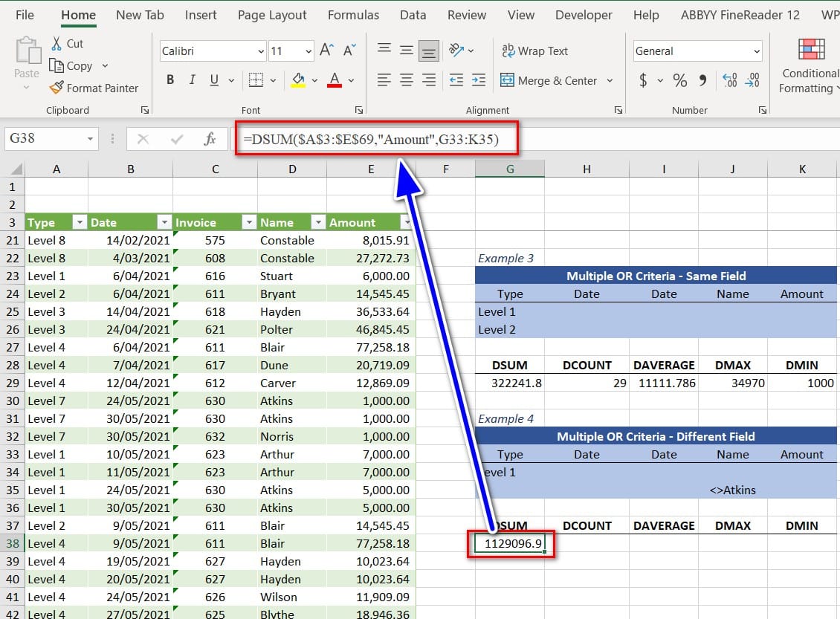Increase font size with the larger A icon
Image resolution: width=840 pixels, height=619 pixels.
[x=326, y=51]
